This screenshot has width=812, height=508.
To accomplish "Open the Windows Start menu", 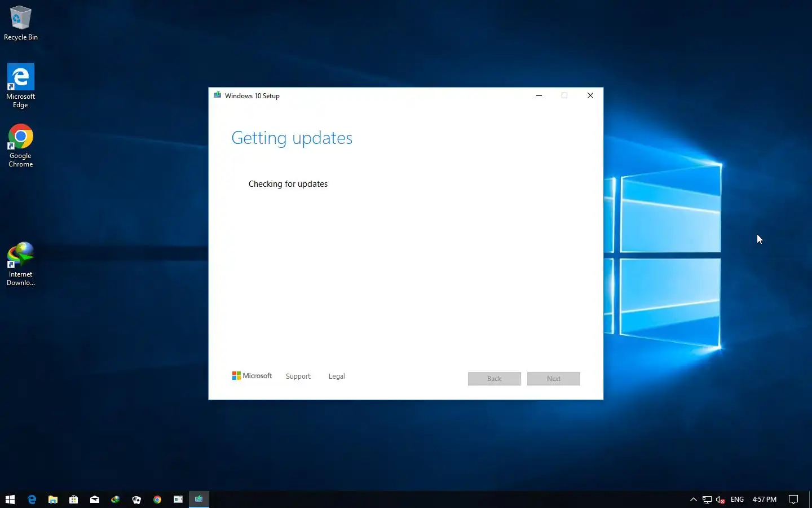I will (x=10, y=500).
